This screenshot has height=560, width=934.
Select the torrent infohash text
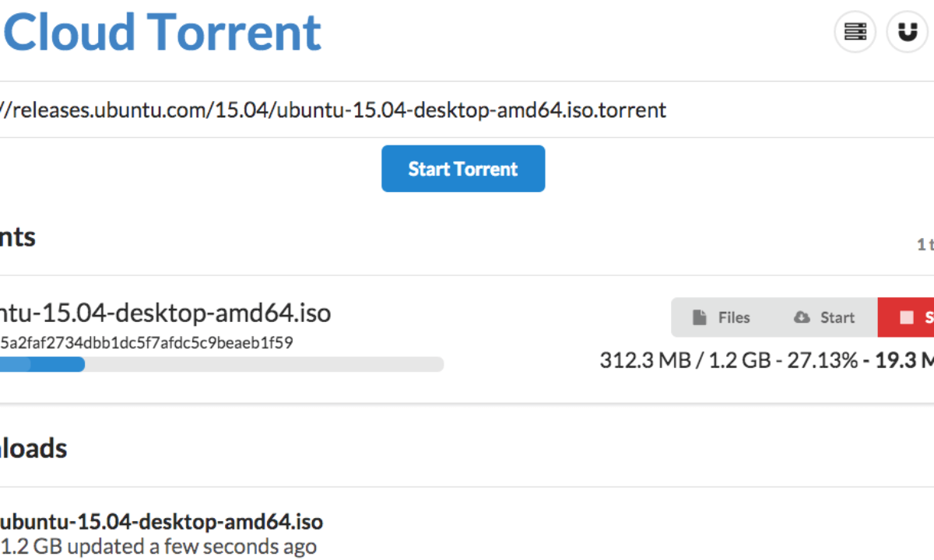pos(144,342)
